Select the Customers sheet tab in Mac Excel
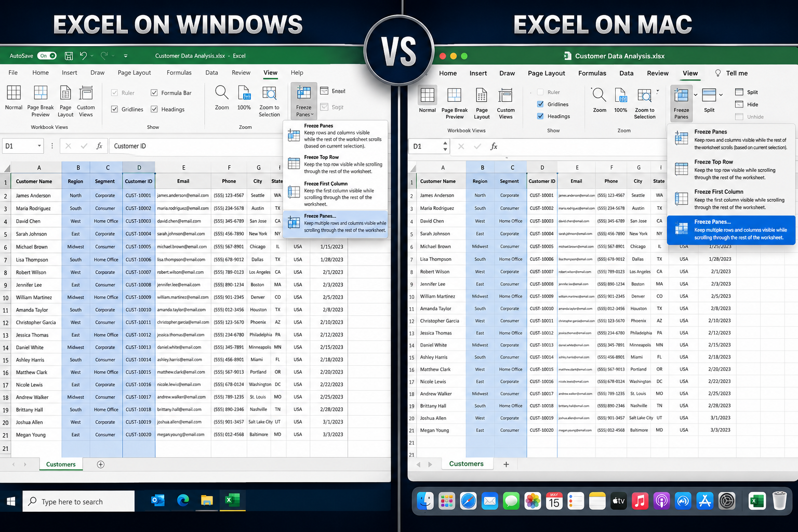 (466, 464)
